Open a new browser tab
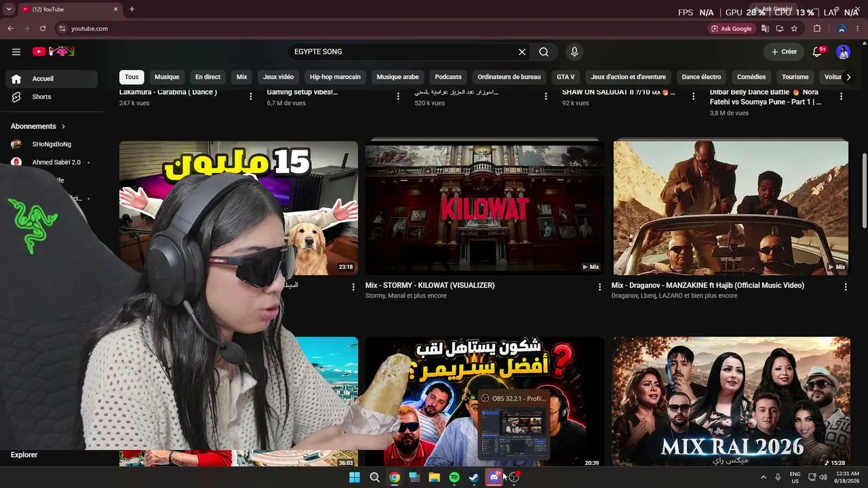The image size is (868, 488). (132, 9)
